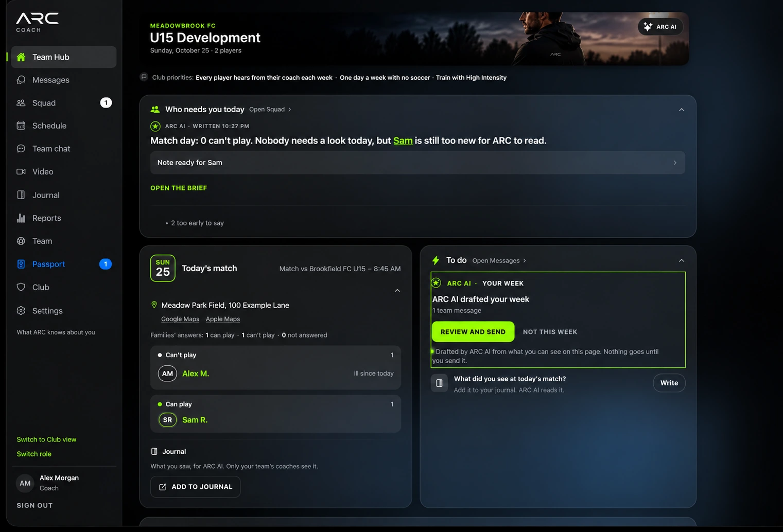This screenshot has height=532, width=783.
Task: Click the ARC AI button in header
Action: tap(660, 27)
